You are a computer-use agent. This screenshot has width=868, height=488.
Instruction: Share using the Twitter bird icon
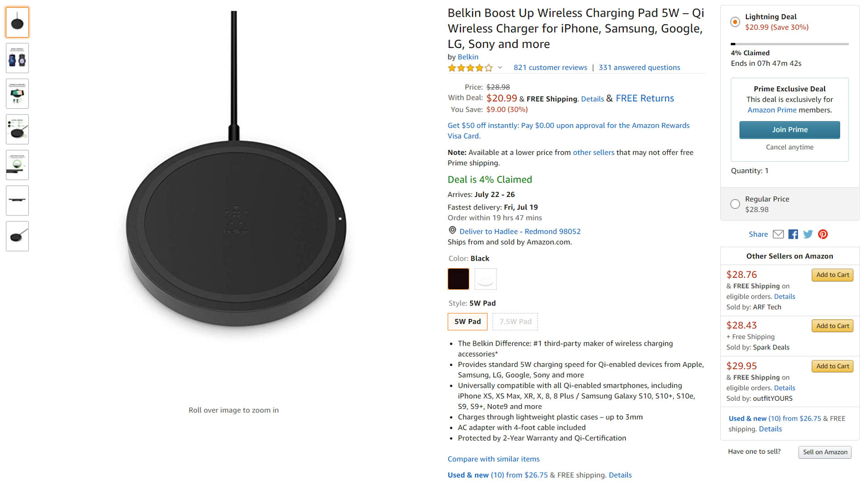[808, 234]
